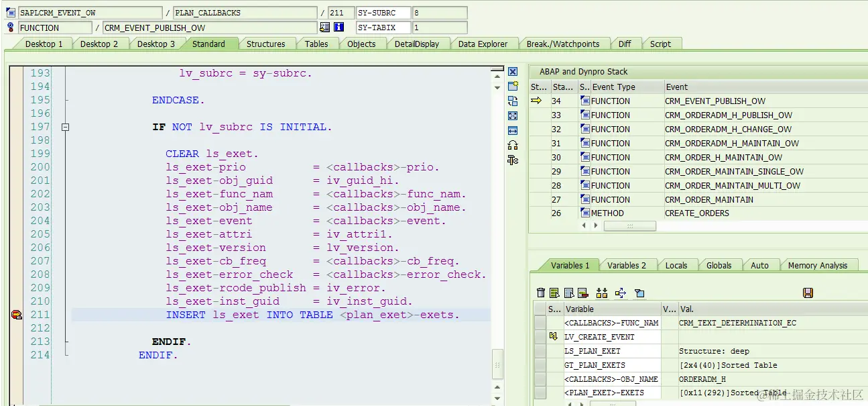Click the stack scroll left arrow
The image size is (868, 406).
click(x=584, y=226)
